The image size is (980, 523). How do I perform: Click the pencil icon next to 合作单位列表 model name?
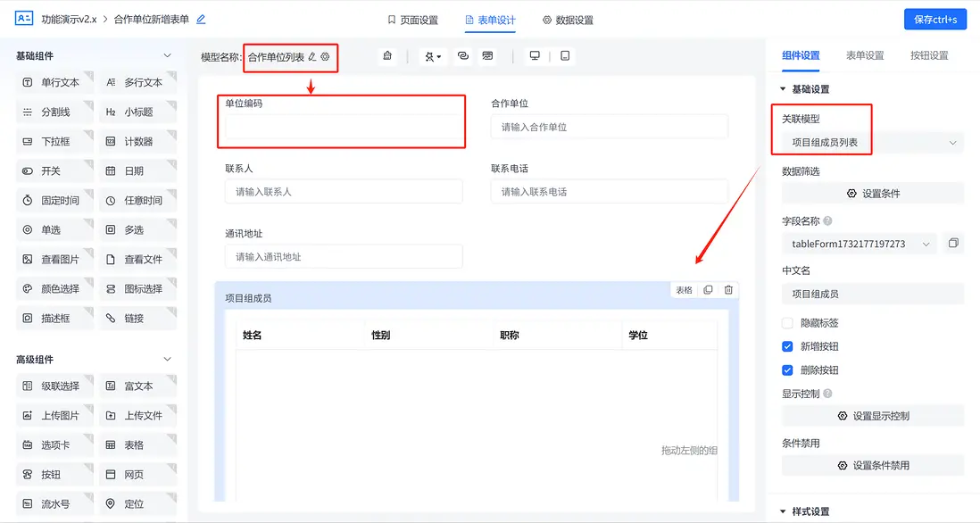point(311,57)
